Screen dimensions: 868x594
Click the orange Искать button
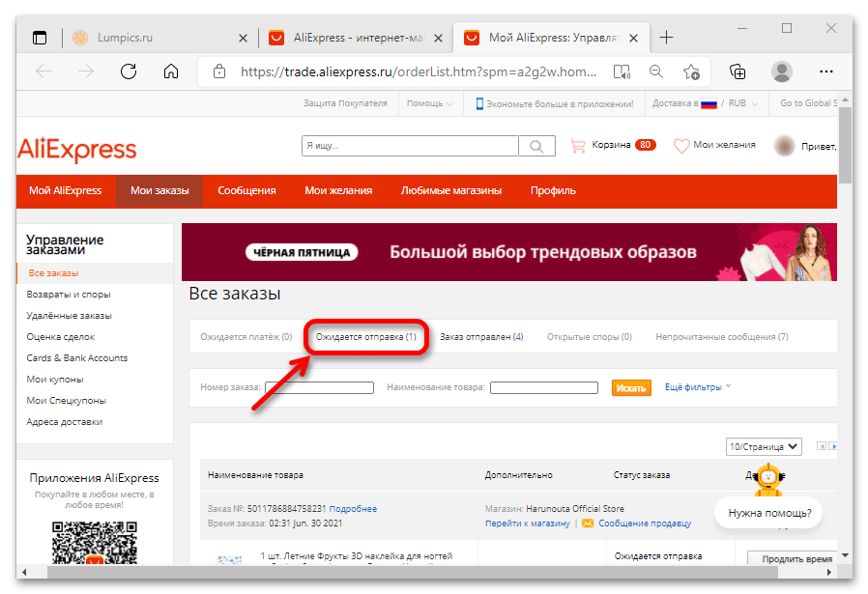631,388
